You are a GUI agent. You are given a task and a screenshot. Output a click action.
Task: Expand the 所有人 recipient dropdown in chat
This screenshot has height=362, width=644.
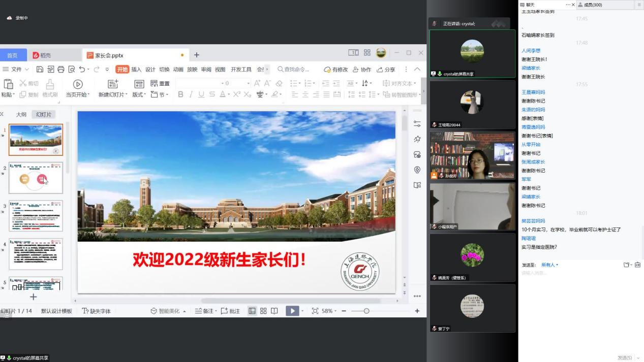(550, 265)
